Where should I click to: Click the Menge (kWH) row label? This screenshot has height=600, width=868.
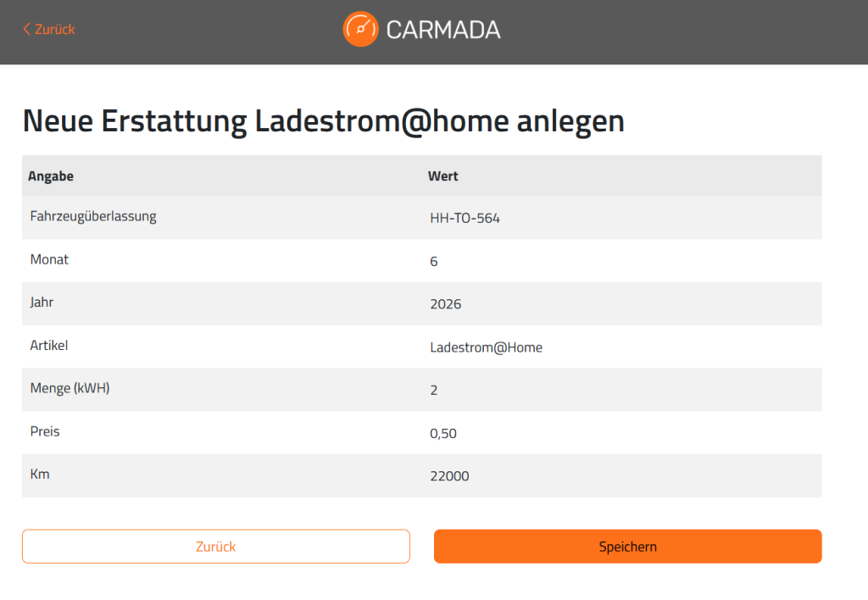coord(70,388)
